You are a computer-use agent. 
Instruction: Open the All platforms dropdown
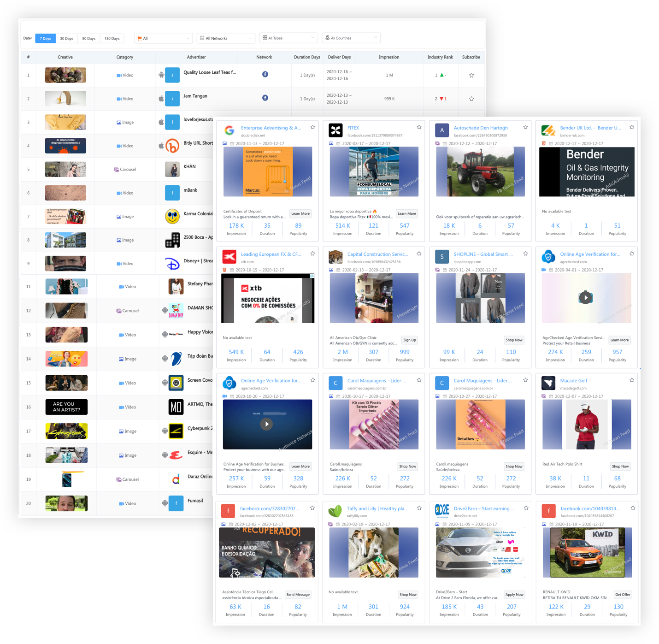point(163,38)
